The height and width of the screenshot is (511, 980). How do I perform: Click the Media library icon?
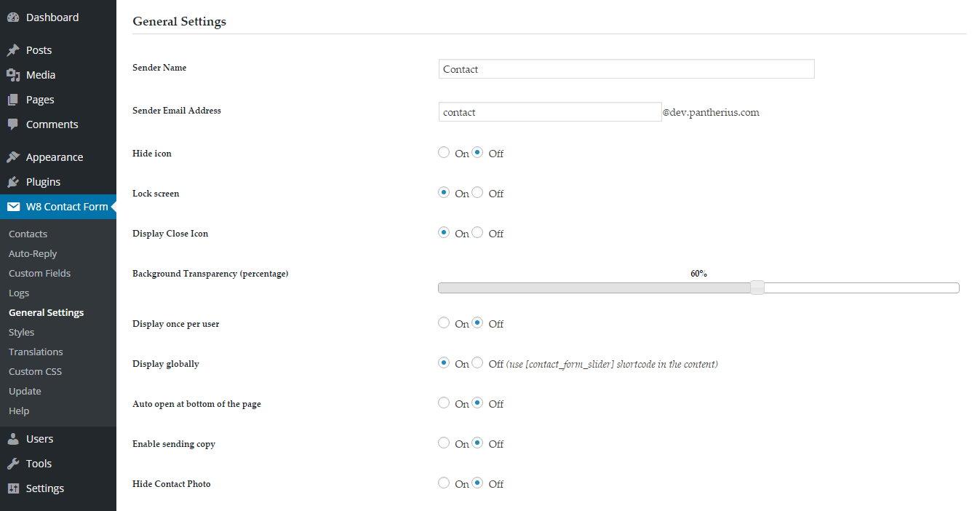pos(13,75)
